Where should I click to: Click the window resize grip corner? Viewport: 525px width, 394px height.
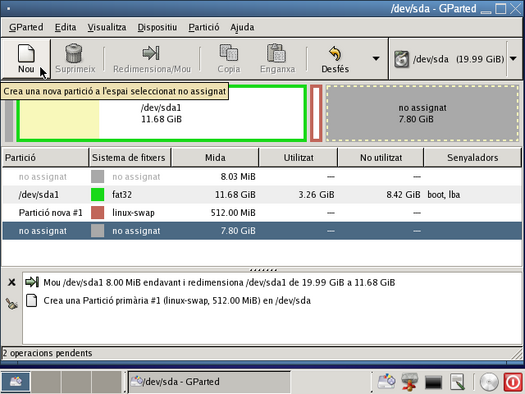(x=517, y=353)
